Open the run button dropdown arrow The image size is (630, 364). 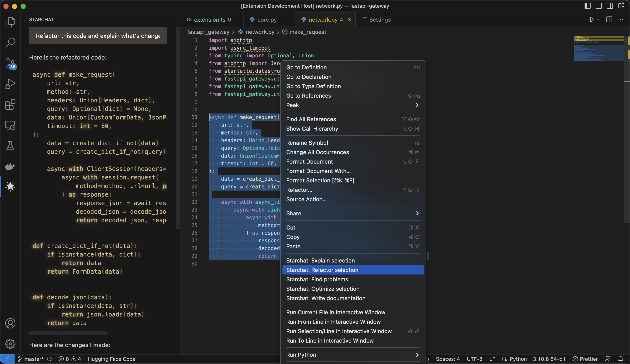599,20
